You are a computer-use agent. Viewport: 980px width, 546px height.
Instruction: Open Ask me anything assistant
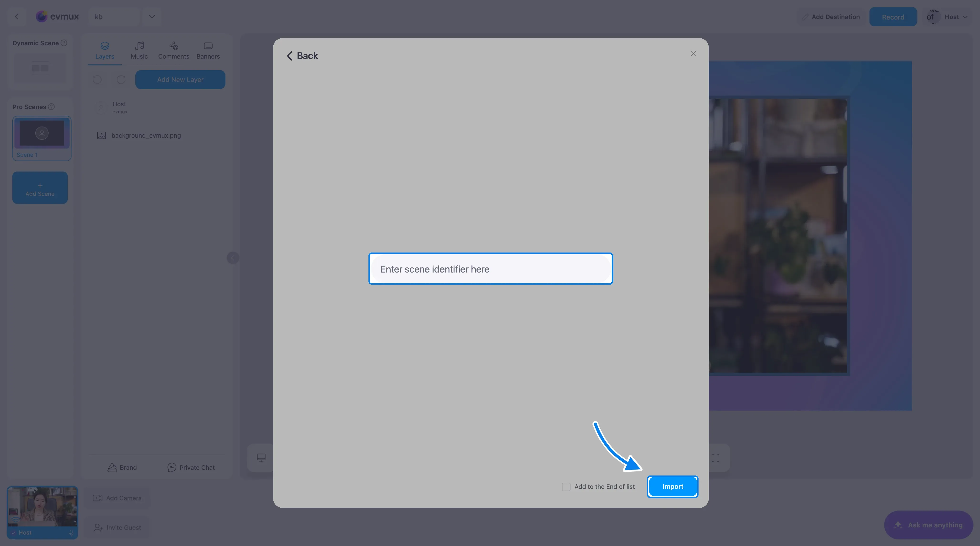pos(929,525)
